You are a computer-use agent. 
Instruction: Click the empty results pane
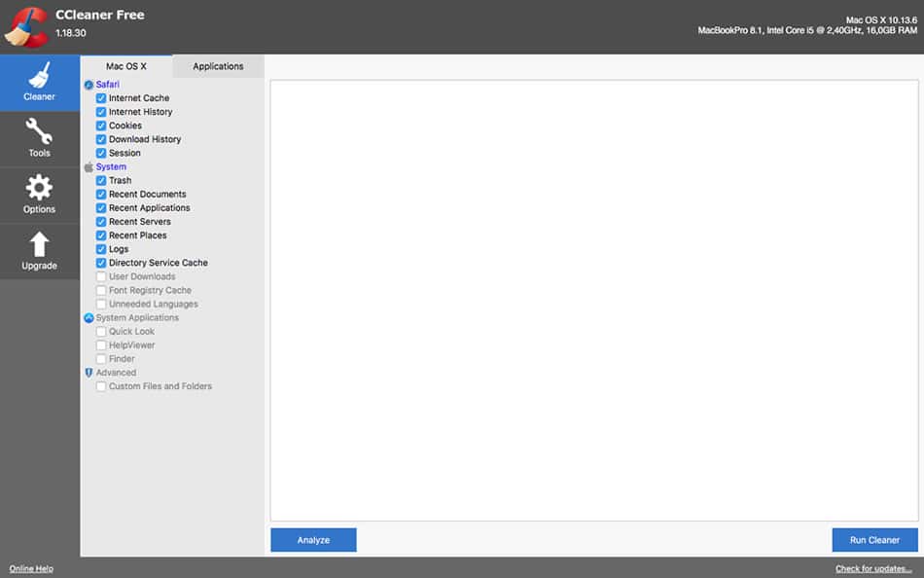click(x=594, y=301)
